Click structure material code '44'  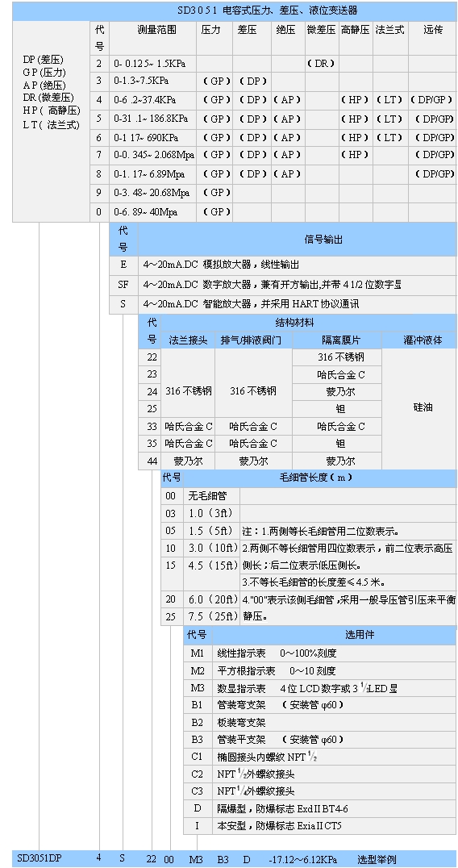pyautogui.click(x=152, y=461)
